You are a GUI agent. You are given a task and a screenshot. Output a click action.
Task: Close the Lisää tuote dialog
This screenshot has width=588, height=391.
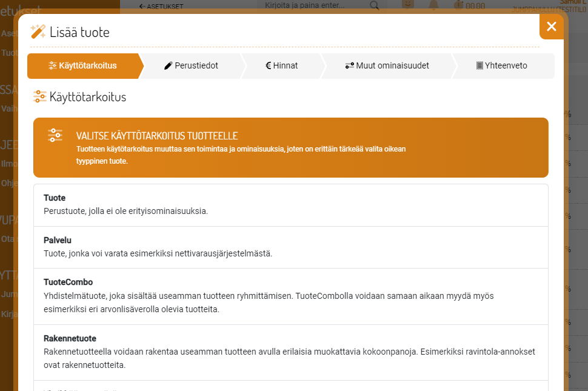[x=551, y=26]
